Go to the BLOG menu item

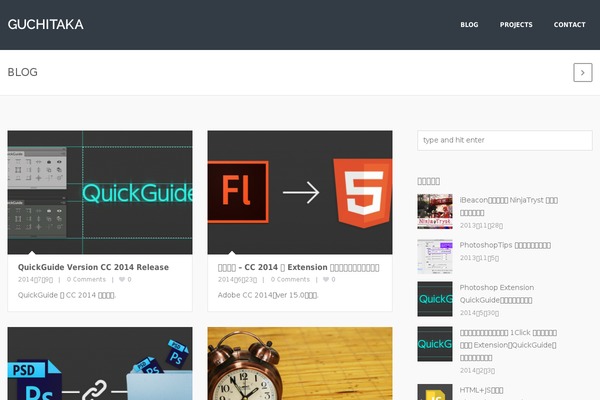(x=469, y=24)
